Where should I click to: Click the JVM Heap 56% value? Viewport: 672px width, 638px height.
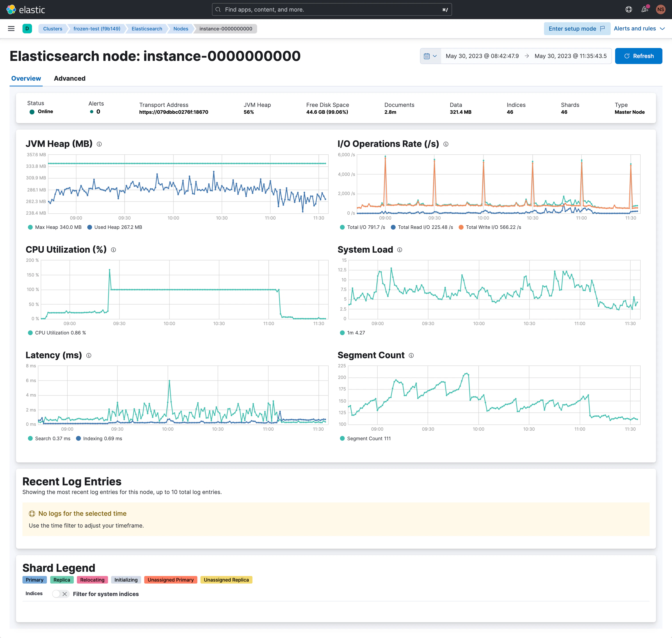[249, 112]
